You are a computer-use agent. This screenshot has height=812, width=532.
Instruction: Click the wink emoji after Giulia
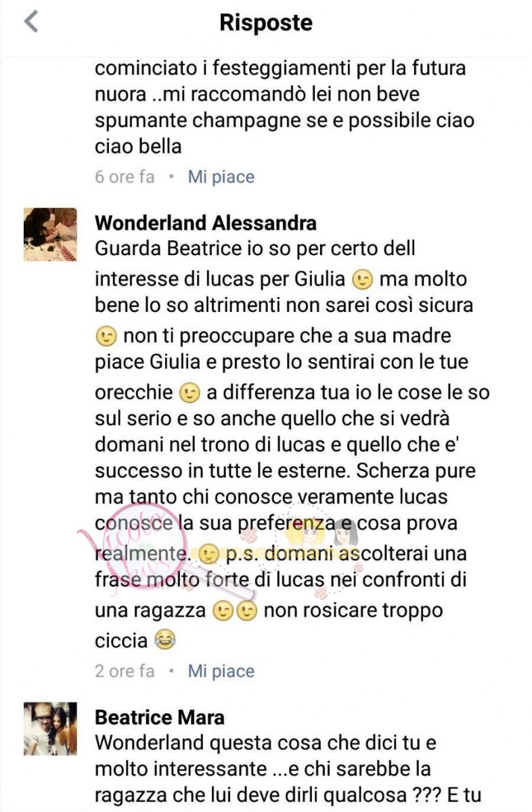(x=363, y=279)
